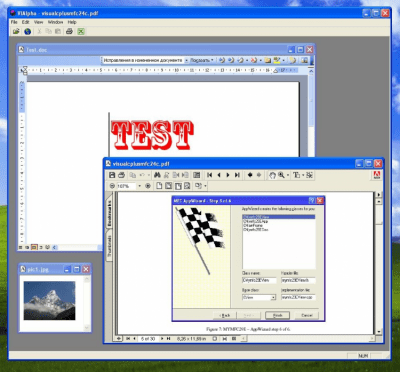Image resolution: width=400 pixels, height=372 pixels.
Task: Click the zoom percentage field in PDF window
Action: pos(127,186)
